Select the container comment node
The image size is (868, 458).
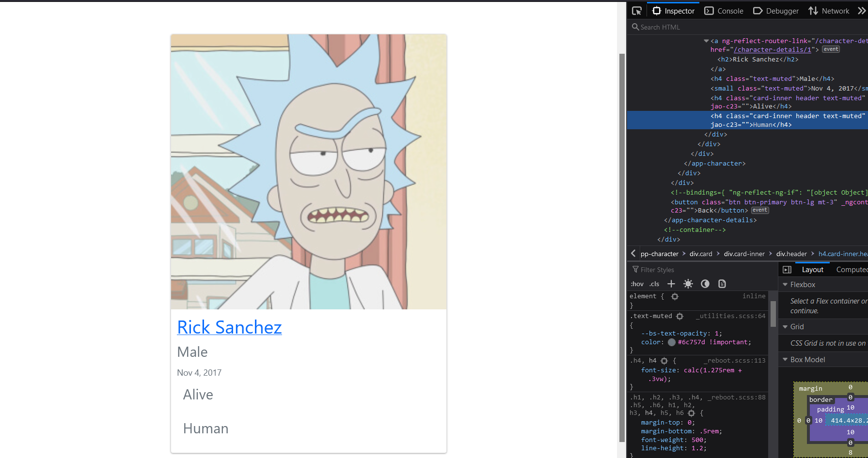[694, 230]
